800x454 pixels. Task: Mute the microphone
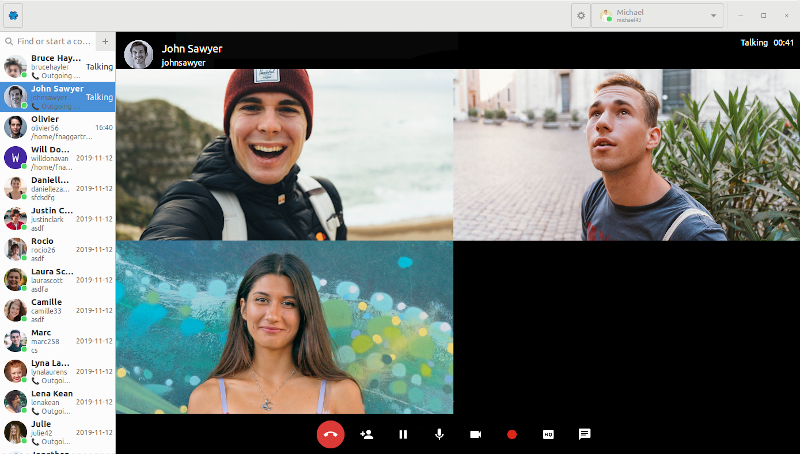click(439, 434)
